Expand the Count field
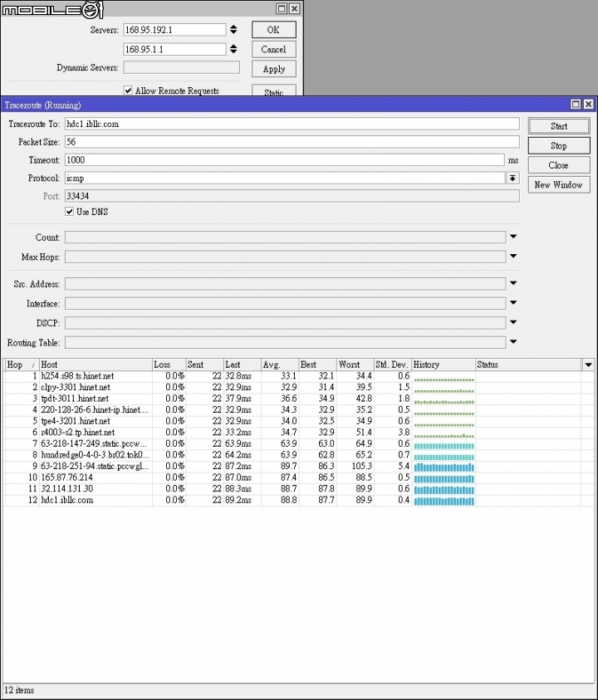The width and height of the screenshot is (598, 700). click(x=513, y=237)
